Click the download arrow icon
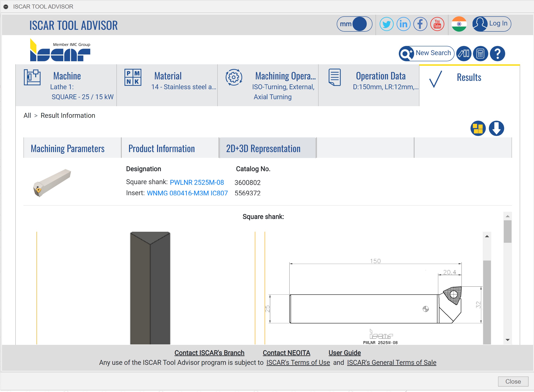 click(496, 128)
